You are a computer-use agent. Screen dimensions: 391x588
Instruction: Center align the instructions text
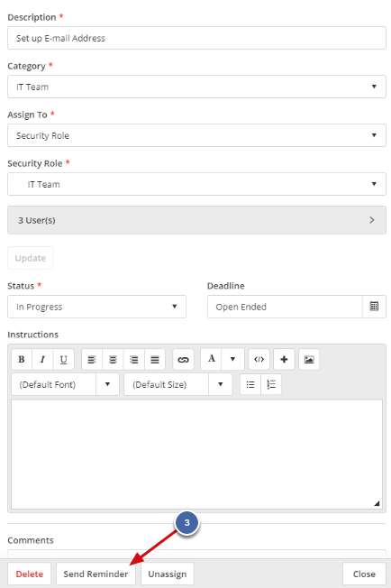(x=113, y=359)
